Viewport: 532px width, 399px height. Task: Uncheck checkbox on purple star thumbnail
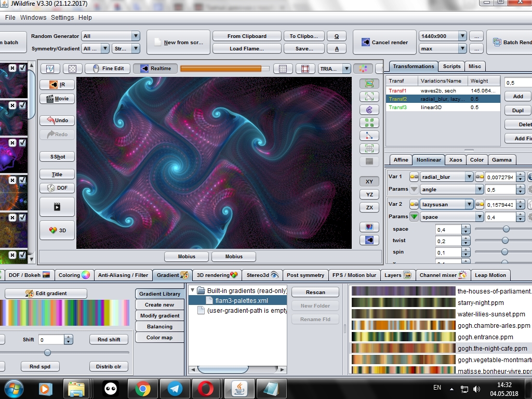pos(22,143)
